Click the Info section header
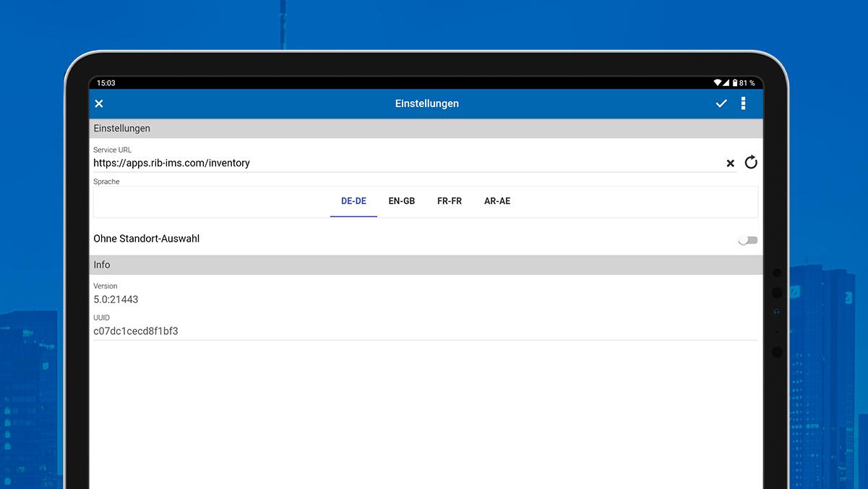 (x=426, y=265)
